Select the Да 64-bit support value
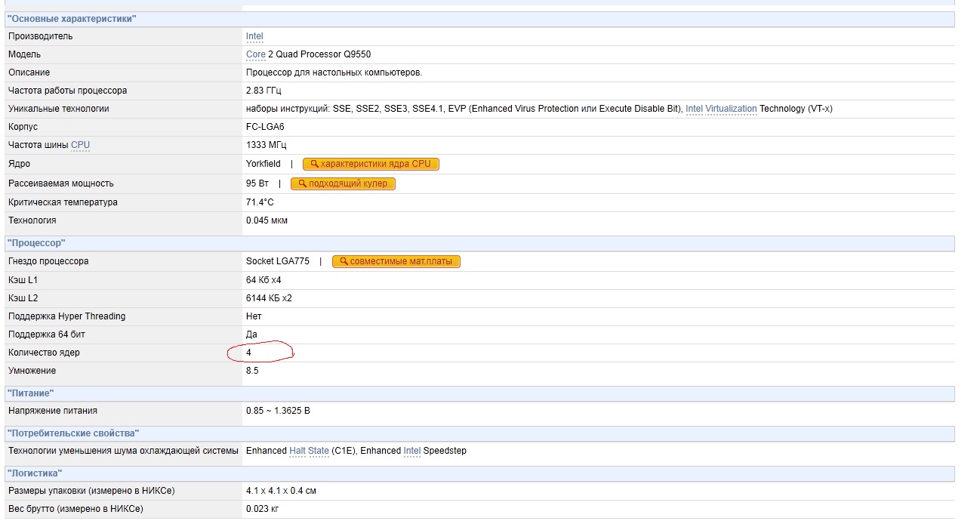Screen dimensions: 980x527 [251, 334]
